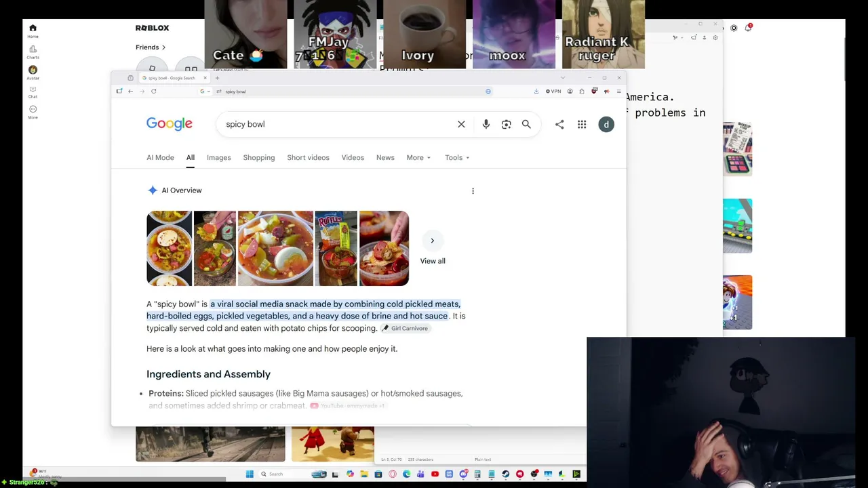Screen dimensions: 868x488
Task: Switch to Videos results tab
Action: click(x=353, y=157)
